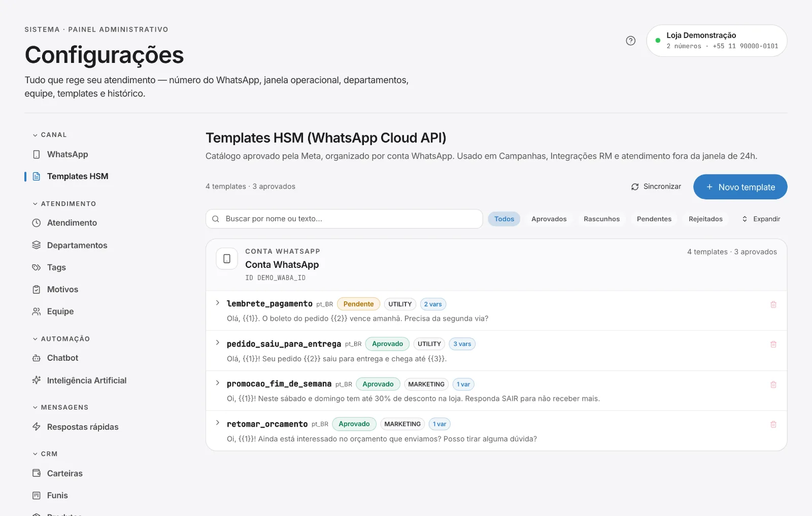This screenshot has width=812, height=516.
Task: Expand the lembrete_pagamento template row chevron
Action: coord(217,303)
